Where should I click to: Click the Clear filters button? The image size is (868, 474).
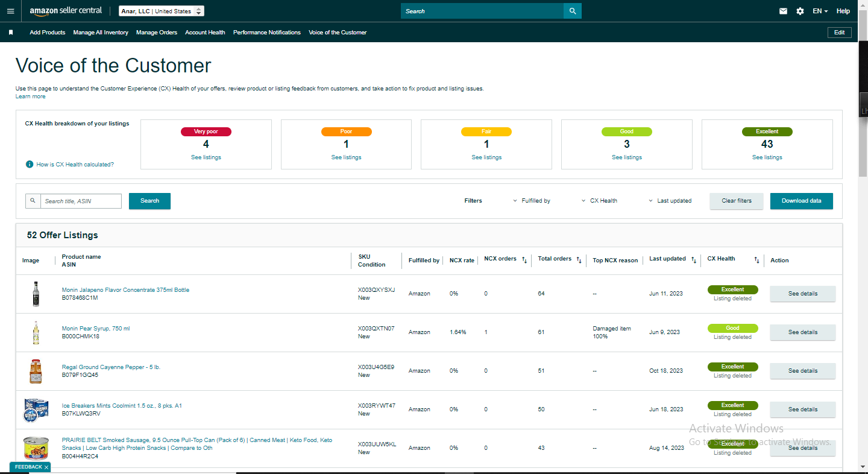[x=737, y=201]
